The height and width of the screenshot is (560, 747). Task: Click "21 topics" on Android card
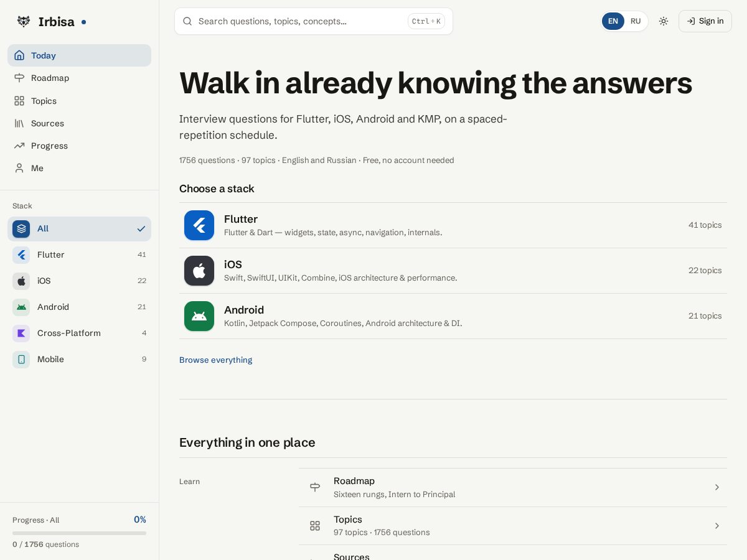pyautogui.click(x=705, y=316)
